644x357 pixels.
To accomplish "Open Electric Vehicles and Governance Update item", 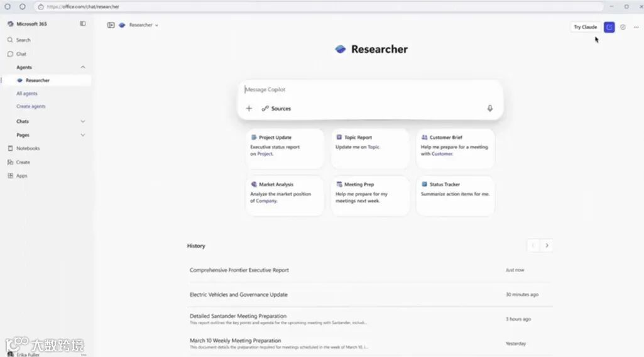I will click(x=369, y=295).
